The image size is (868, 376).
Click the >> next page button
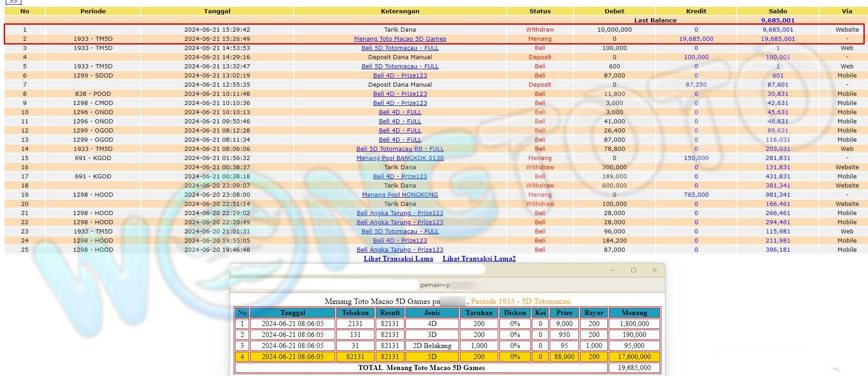tap(13, 2)
